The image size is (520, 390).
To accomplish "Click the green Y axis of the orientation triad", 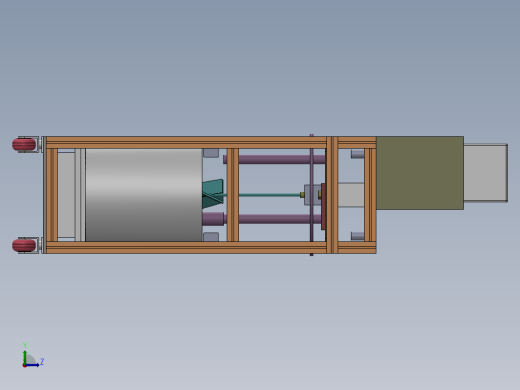I will (25, 357).
